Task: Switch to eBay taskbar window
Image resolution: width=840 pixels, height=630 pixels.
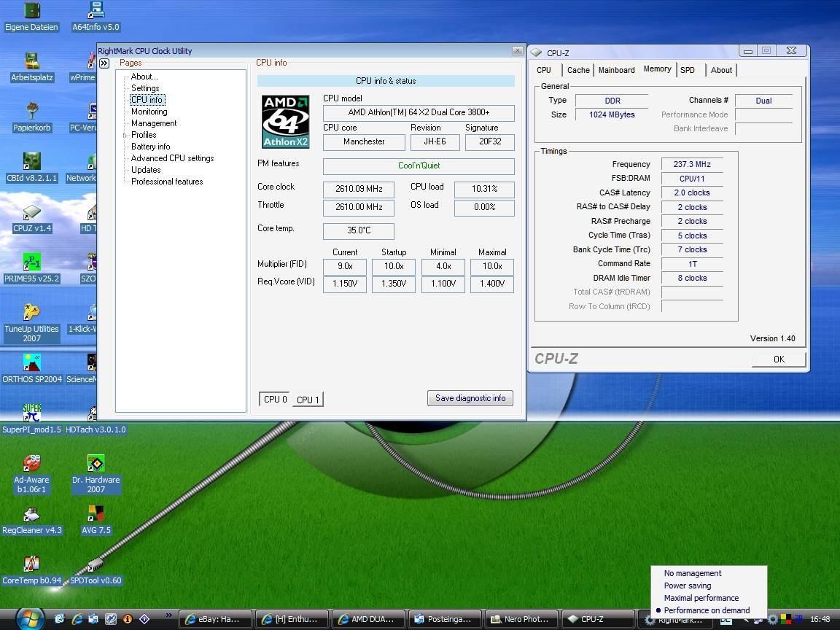Action: (x=215, y=619)
